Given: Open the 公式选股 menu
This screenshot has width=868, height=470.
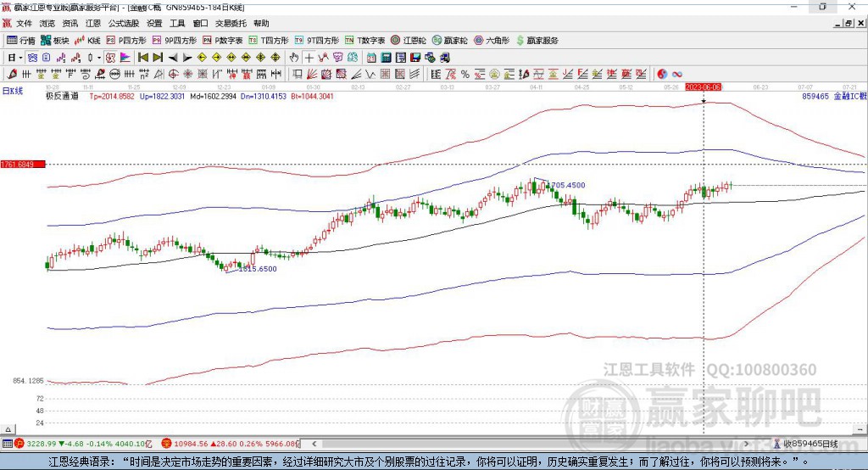Looking at the screenshot, I should click(124, 23).
